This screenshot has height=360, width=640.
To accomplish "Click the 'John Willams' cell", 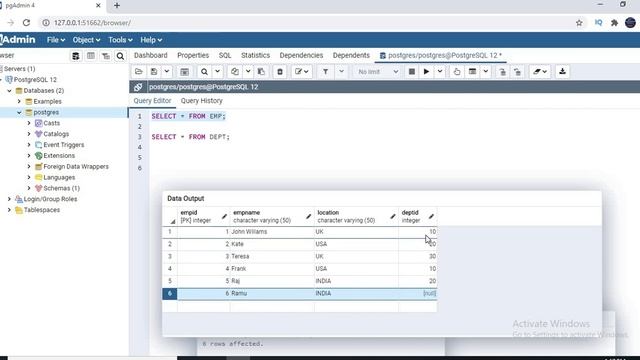I will click(x=272, y=232).
